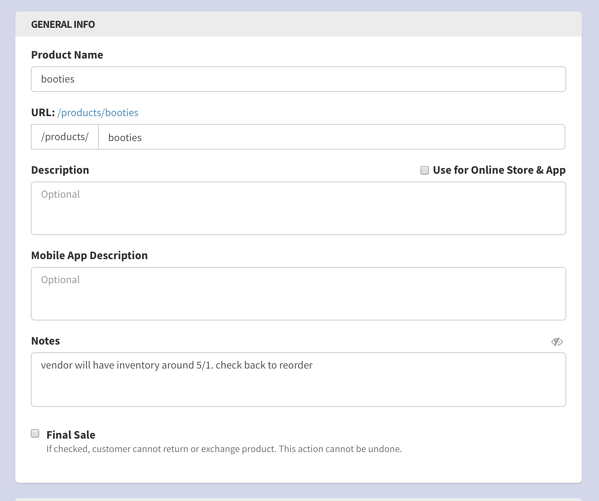Click the Mobile App Description label
Image resolution: width=599 pixels, height=501 pixels.
[x=89, y=255]
